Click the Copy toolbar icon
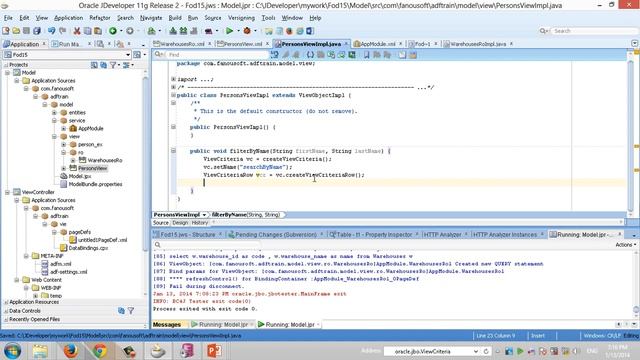The height and width of the screenshot is (360, 640). point(87,31)
